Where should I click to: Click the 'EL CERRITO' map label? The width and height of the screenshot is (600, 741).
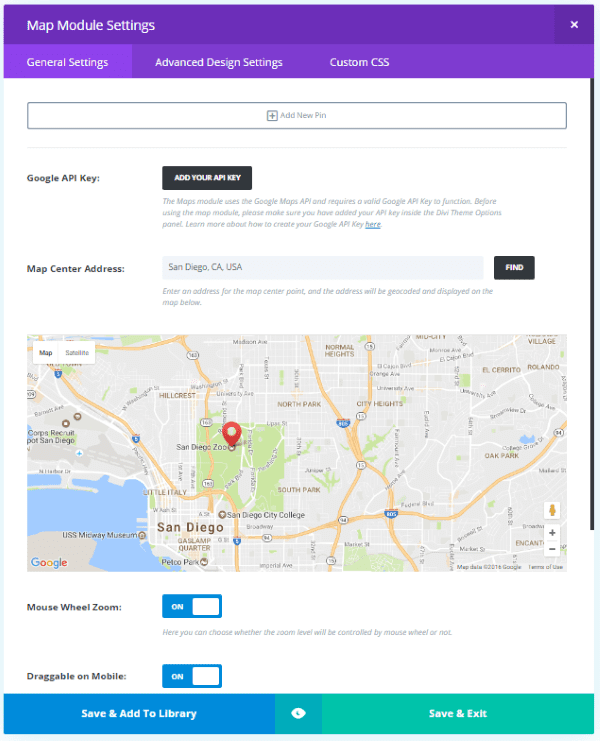coord(501,370)
